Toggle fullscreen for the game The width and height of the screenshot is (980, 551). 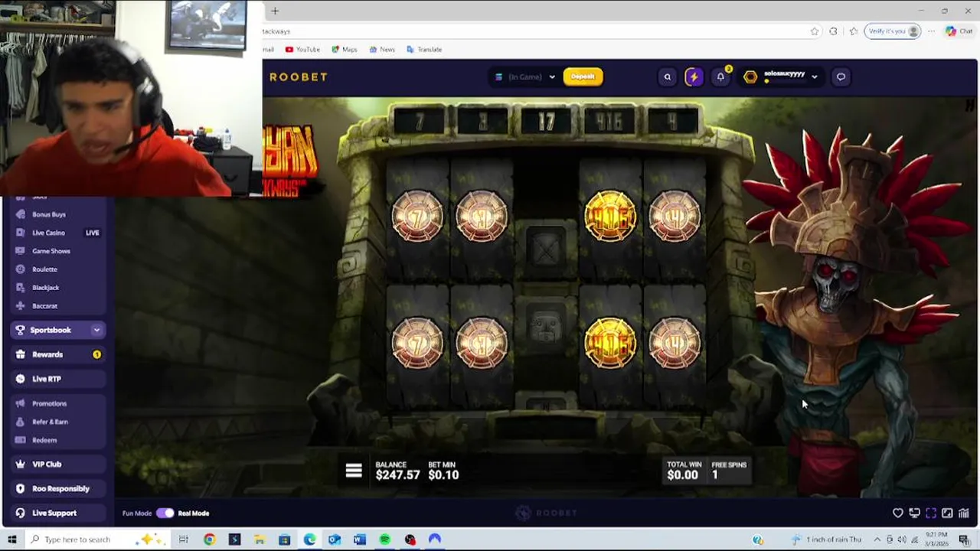931,514
